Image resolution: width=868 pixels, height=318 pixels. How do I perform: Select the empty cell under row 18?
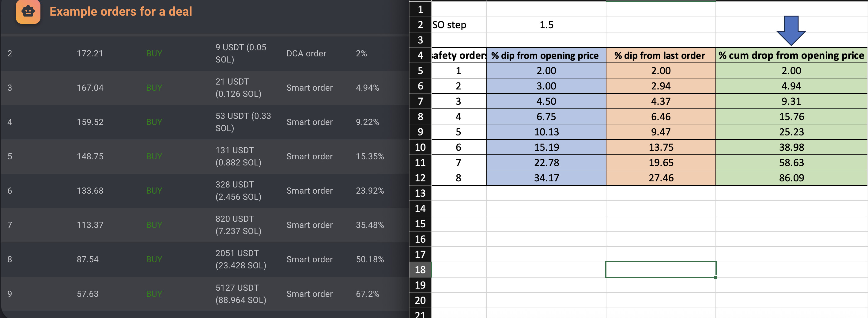pos(660,270)
